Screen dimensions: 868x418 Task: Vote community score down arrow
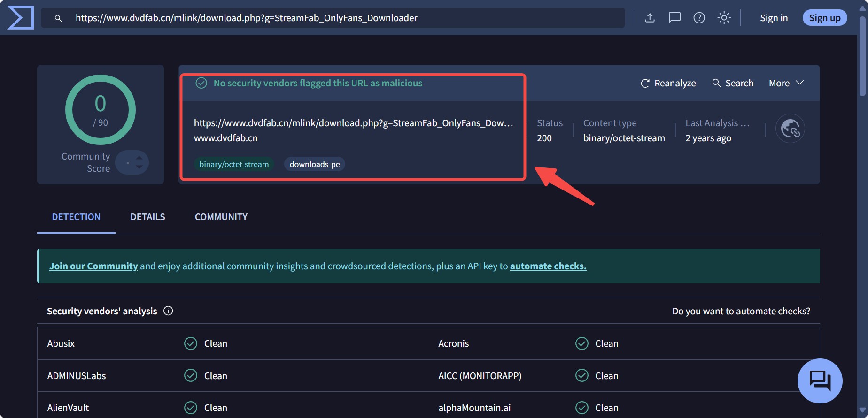[139, 167]
